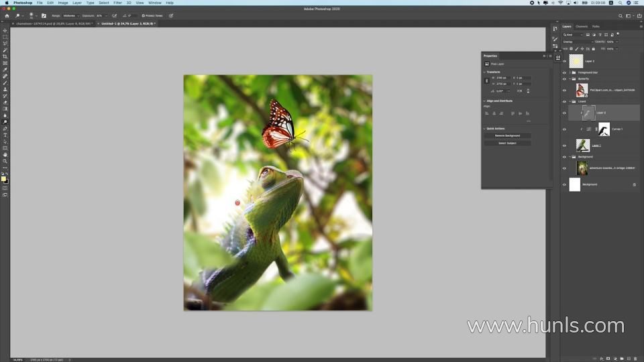Select the Hand tool

coord(5,154)
